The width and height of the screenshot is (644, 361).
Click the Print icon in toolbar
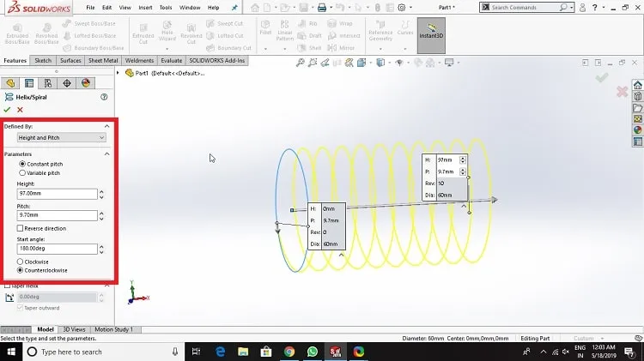322,8
